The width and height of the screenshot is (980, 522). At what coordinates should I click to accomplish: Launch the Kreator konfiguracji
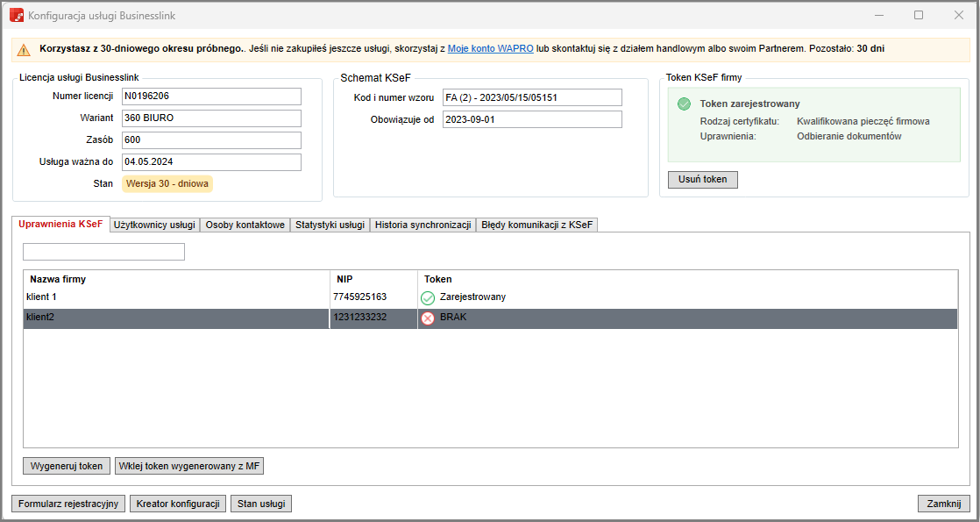(178, 504)
